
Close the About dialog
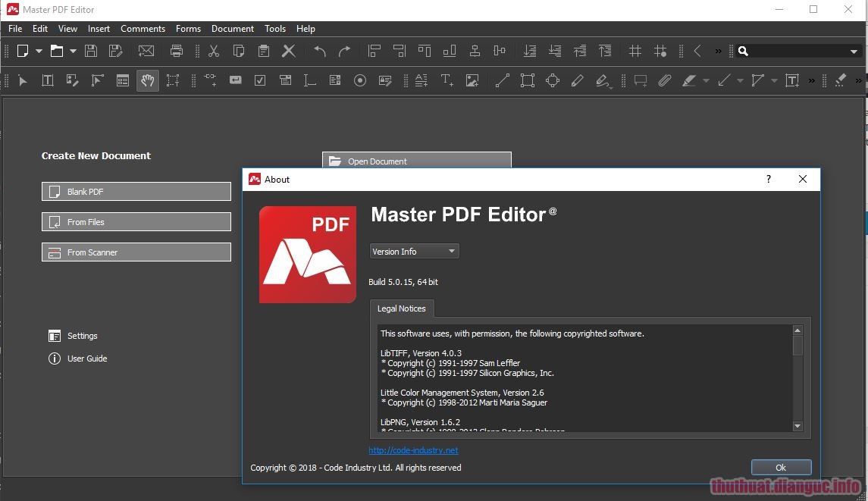803,180
